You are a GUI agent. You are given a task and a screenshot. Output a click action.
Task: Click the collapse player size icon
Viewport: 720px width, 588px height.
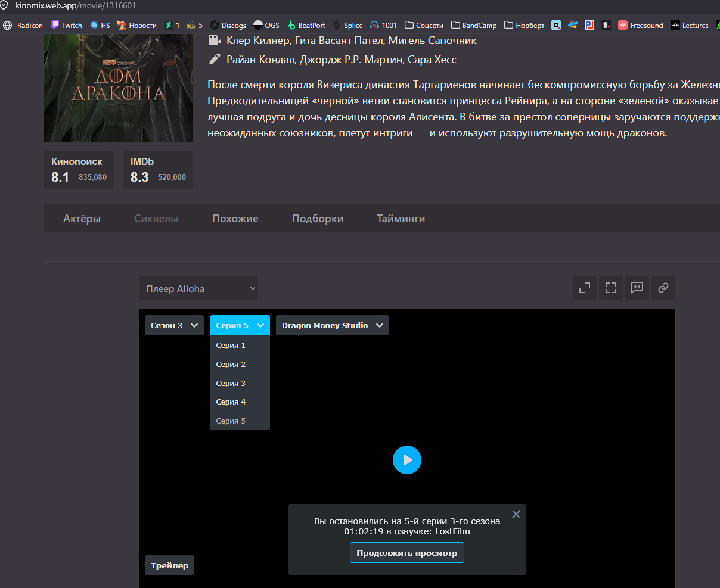pyautogui.click(x=585, y=288)
